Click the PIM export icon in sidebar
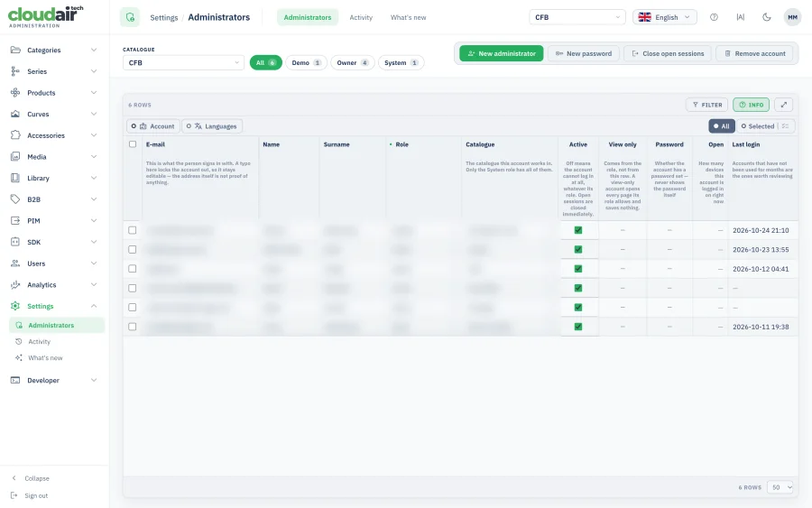This screenshot has height=508, width=812. [15, 220]
